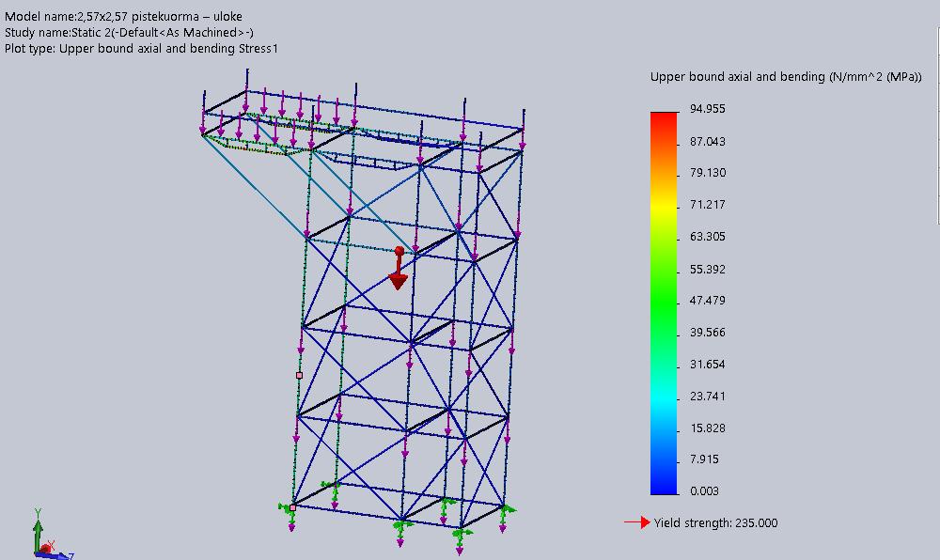
Task: Click legend value 39.566
Action: point(708,332)
